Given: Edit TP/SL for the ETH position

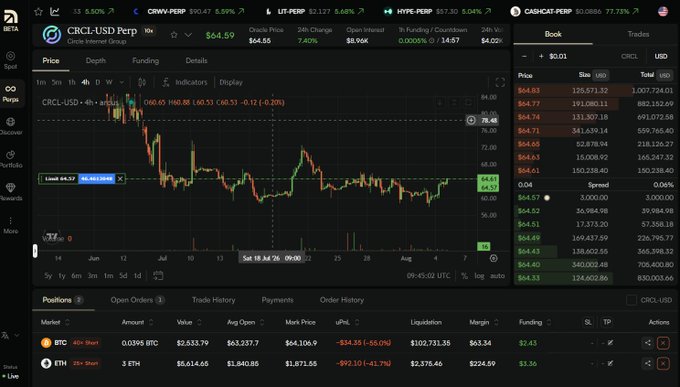Looking at the screenshot, I should [610, 363].
